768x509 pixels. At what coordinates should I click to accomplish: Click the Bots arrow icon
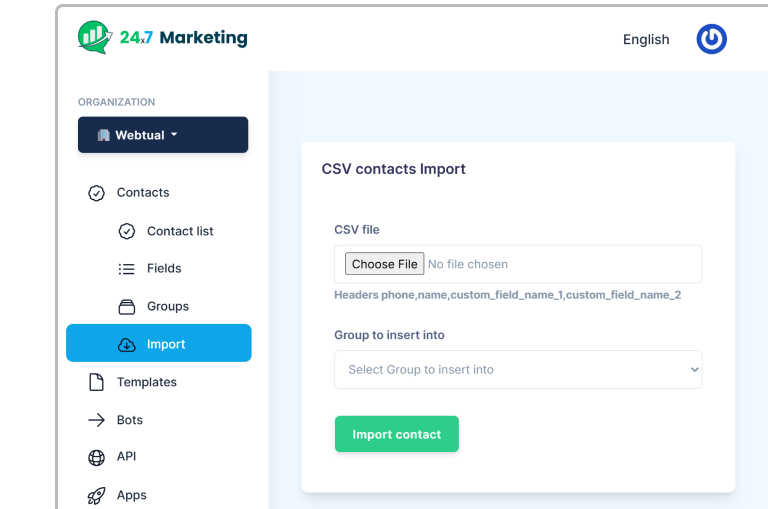point(96,420)
